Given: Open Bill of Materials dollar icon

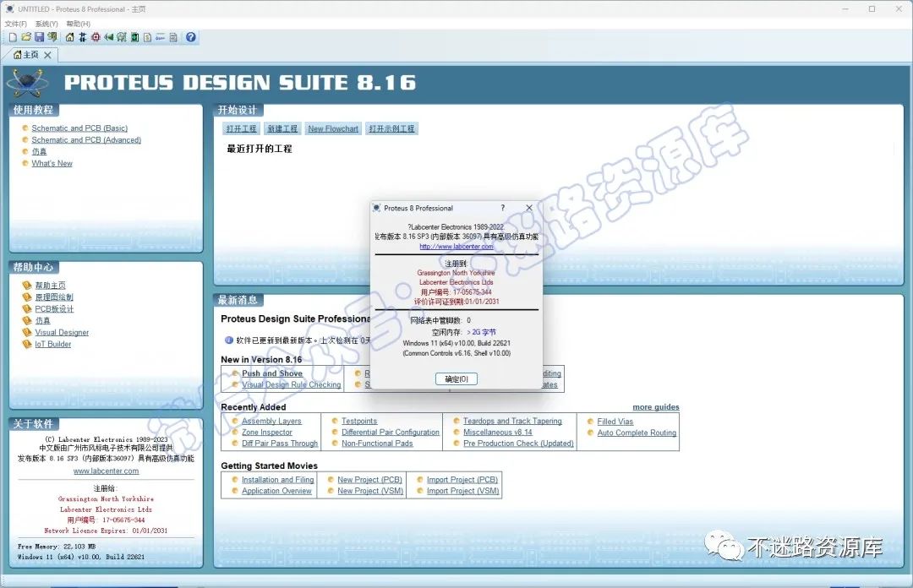Looking at the screenshot, I should 147,37.
